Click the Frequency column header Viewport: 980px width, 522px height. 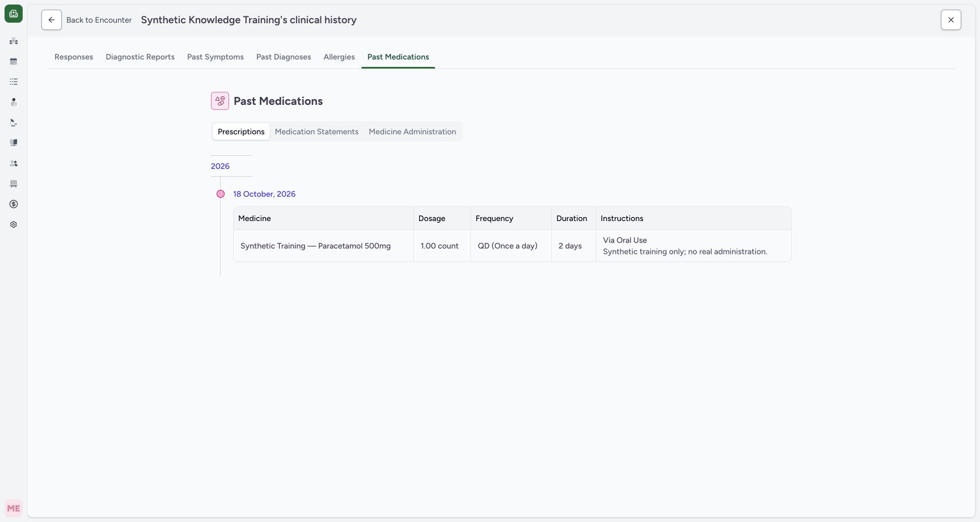511,218
